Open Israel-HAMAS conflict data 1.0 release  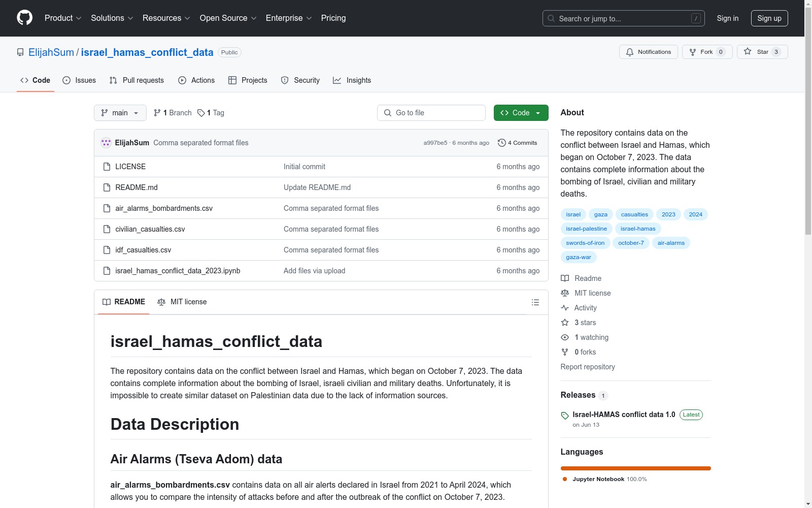[x=624, y=415]
